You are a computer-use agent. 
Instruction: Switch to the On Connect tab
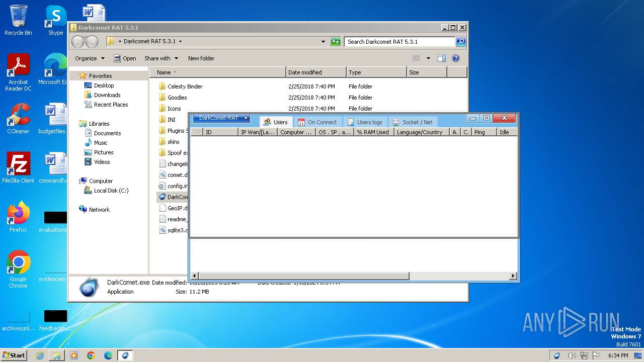[317, 122]
